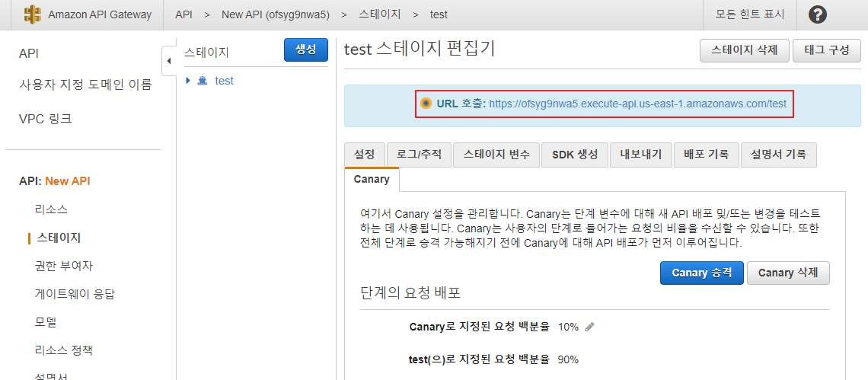Switch to the SDK 생성 tab

[x=575, y=155]
